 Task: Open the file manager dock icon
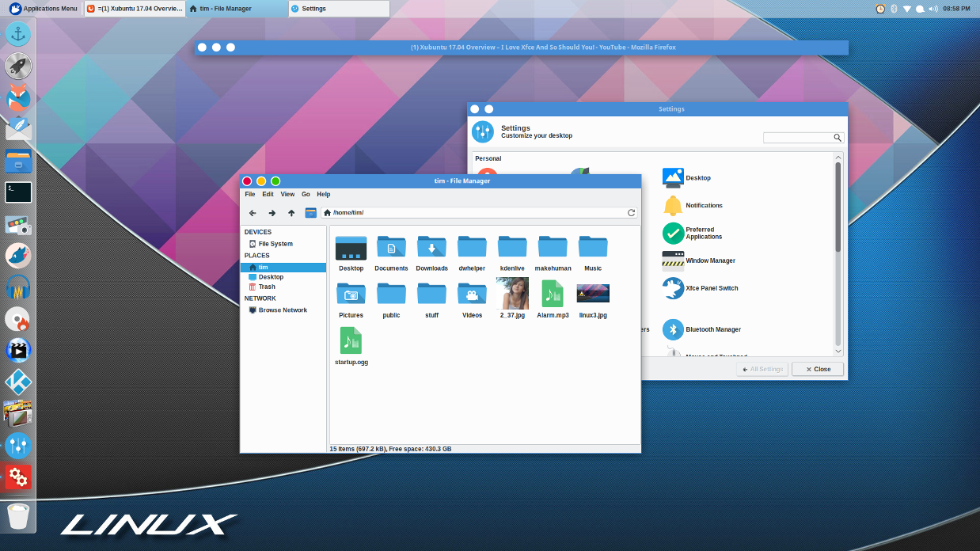point(18,161)
